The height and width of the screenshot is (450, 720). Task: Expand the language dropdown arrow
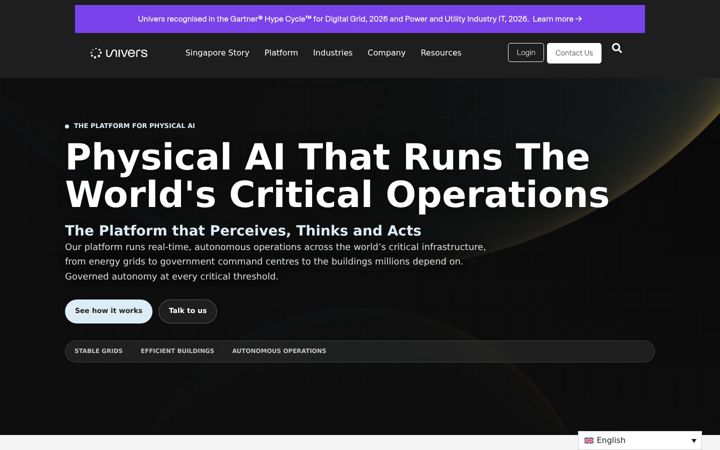coord(694,441)
